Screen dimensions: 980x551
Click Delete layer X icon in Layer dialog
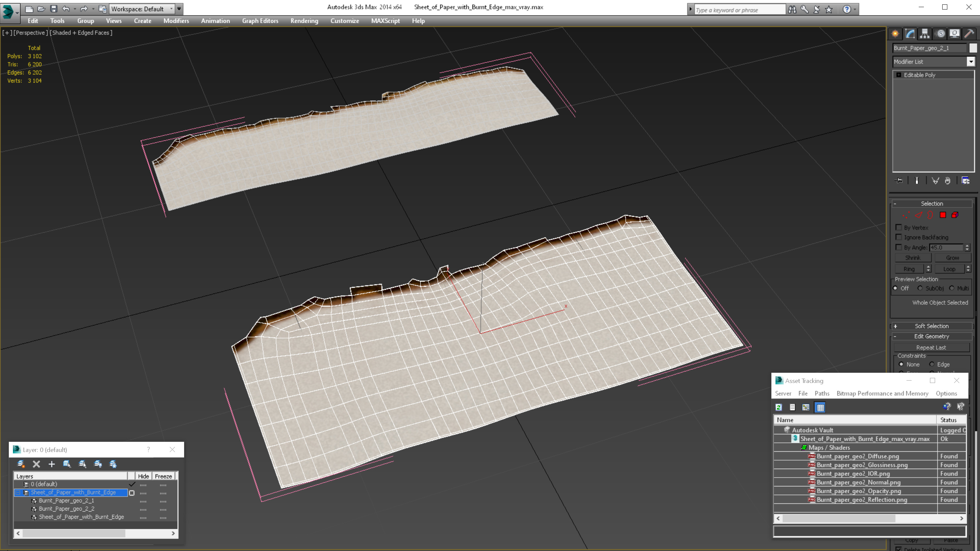tap(36, 464)
